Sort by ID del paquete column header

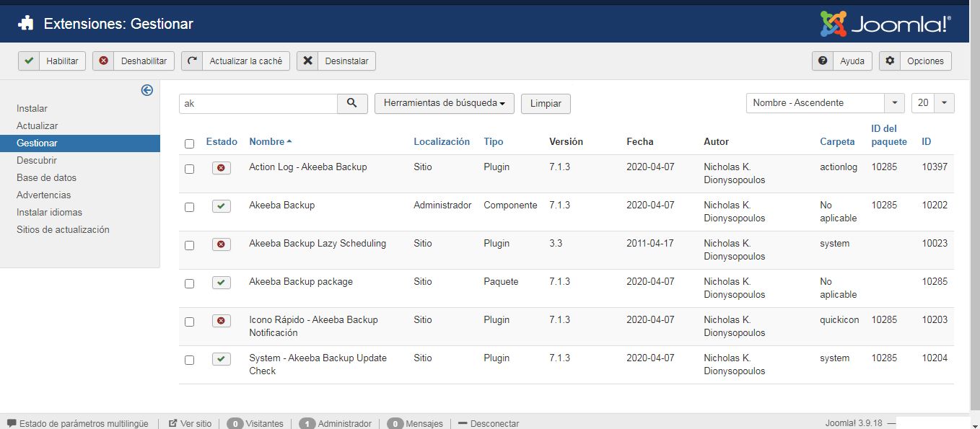point(889,136)
